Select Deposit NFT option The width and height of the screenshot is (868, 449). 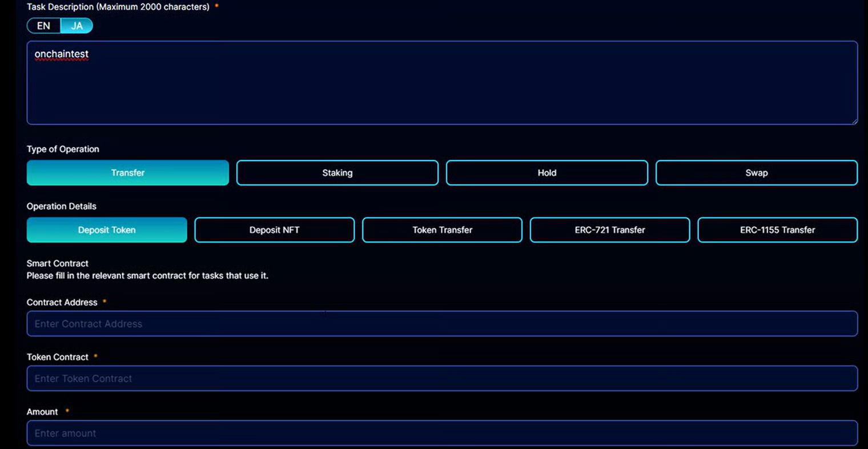point(274,230)
